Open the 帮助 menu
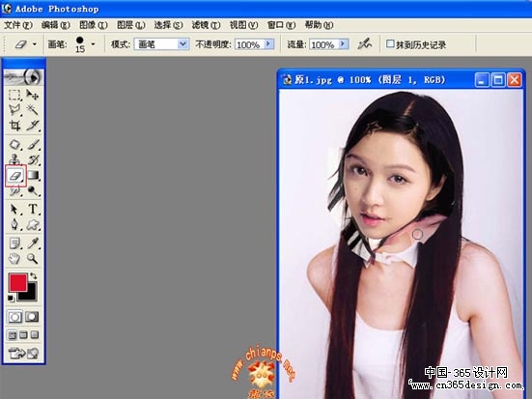The height and width of the screenshot is (399, 532). [x=319, y=25]
